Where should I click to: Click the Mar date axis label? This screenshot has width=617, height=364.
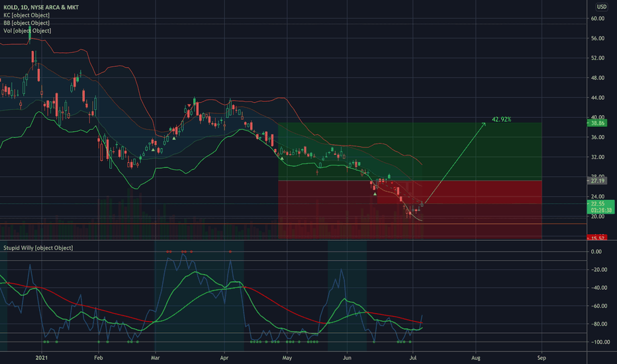(x=156, y=357)
